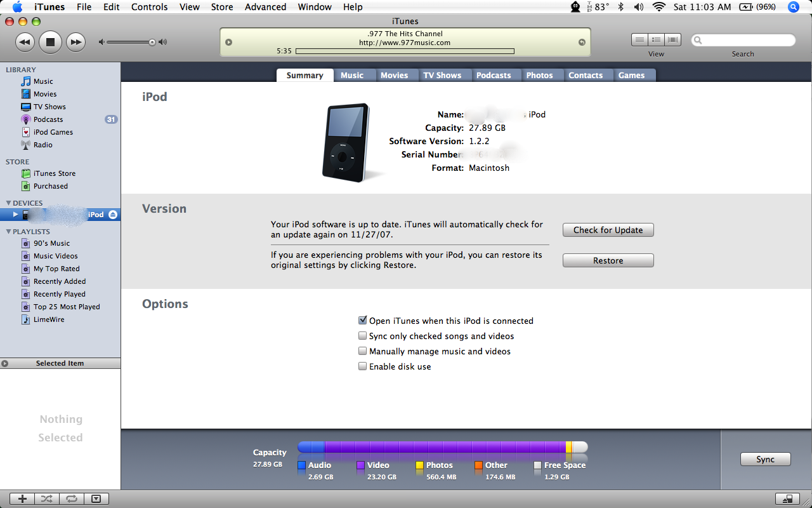Screen dimensions: 812x508
Task: Toggle repeat mode button
Action: (72, 499)
